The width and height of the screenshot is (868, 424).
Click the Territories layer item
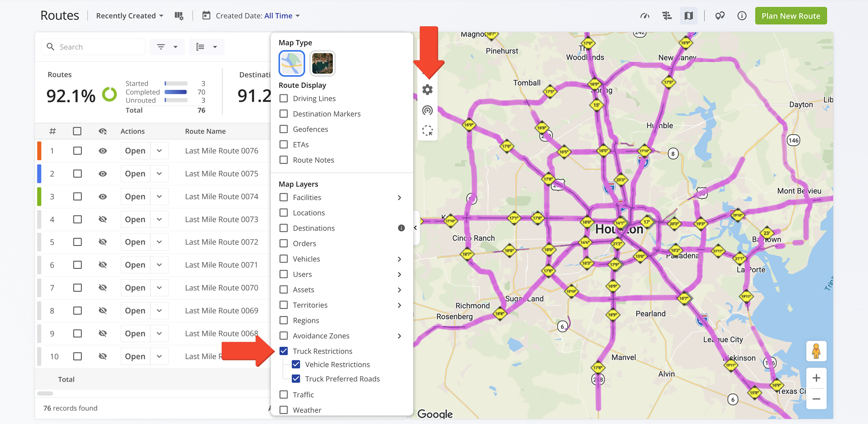[310, 305]
